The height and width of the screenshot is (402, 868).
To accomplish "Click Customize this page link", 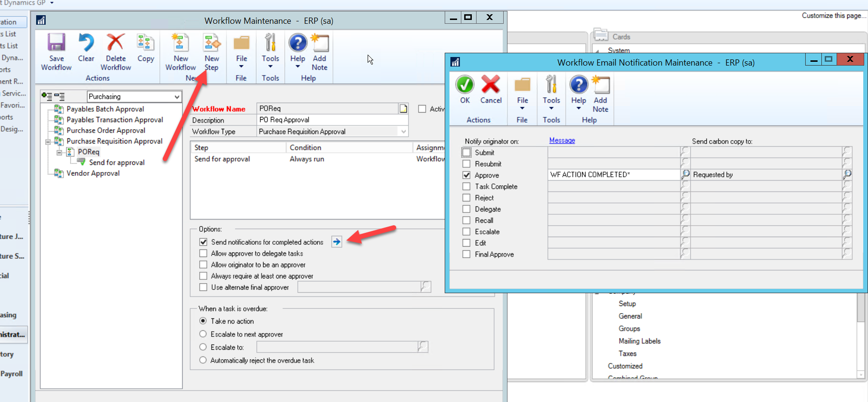I will pyautogui.click(x=834, y=16).
